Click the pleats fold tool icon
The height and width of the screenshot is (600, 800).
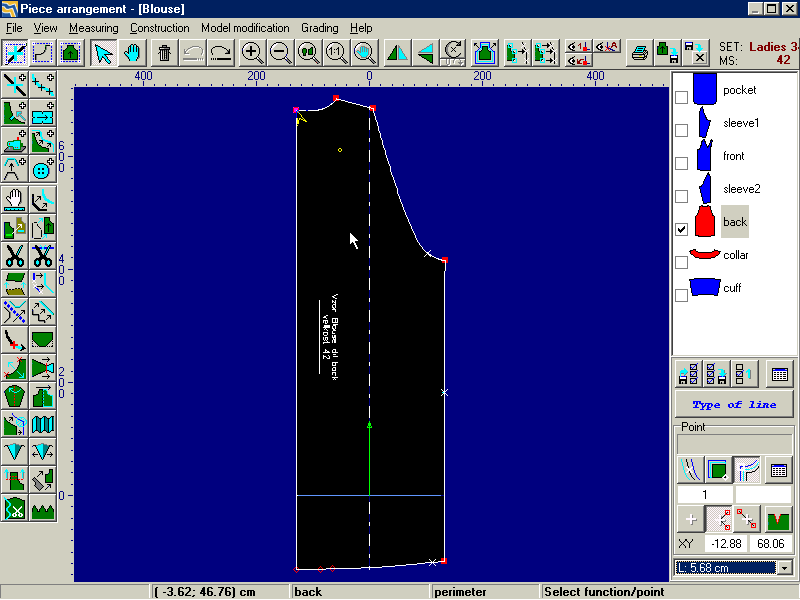[43, 424]
